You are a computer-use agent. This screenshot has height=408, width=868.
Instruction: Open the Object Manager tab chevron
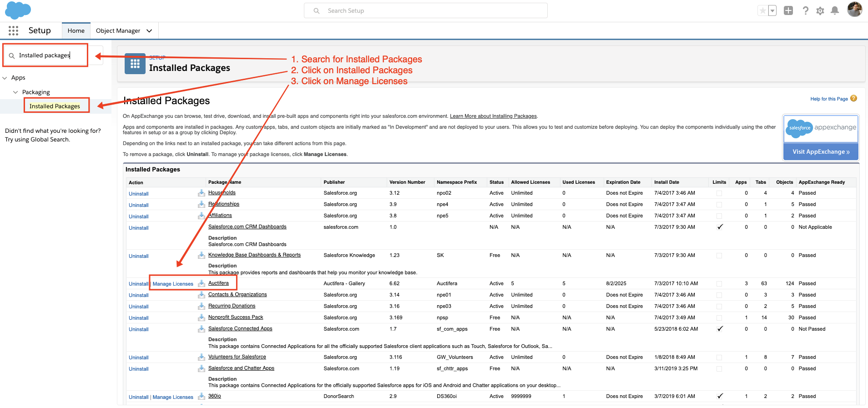149,30
